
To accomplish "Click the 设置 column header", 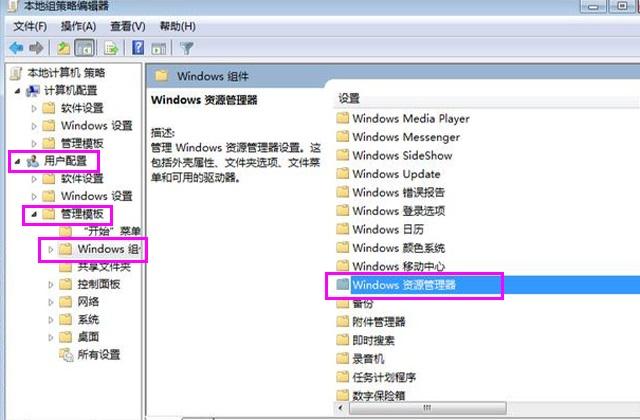I will [349, 98].
